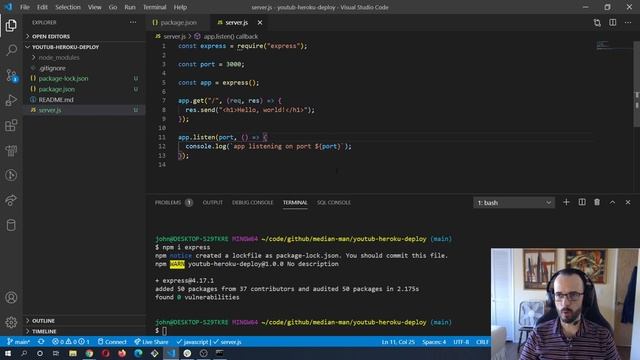Kill the terminal with trash icon

[597, 202]
